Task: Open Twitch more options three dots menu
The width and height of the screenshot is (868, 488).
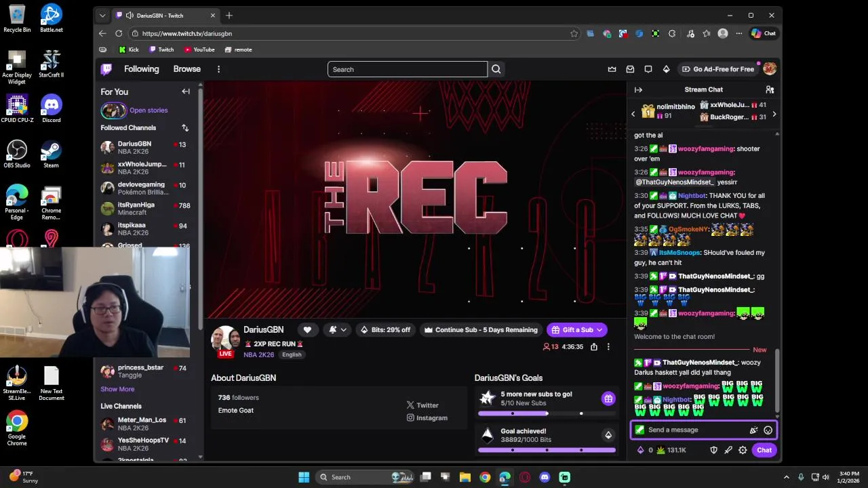Action: click(x=218, y=69)
